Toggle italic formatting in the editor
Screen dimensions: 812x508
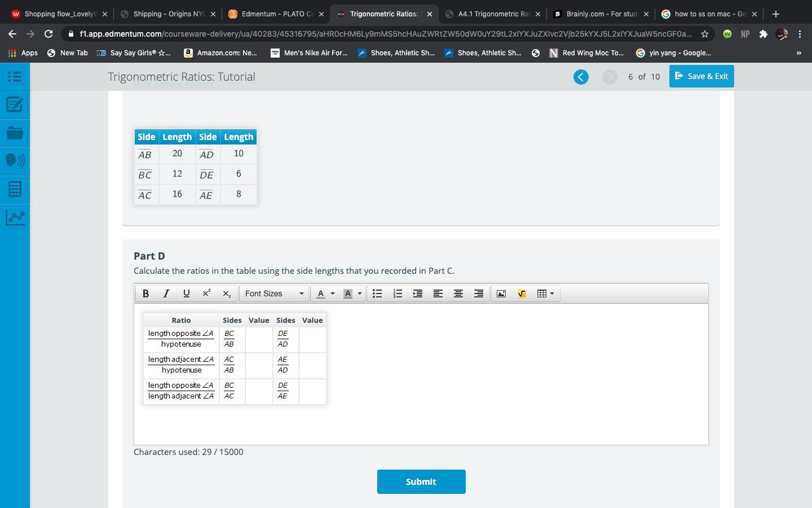(x=166, y=294)
